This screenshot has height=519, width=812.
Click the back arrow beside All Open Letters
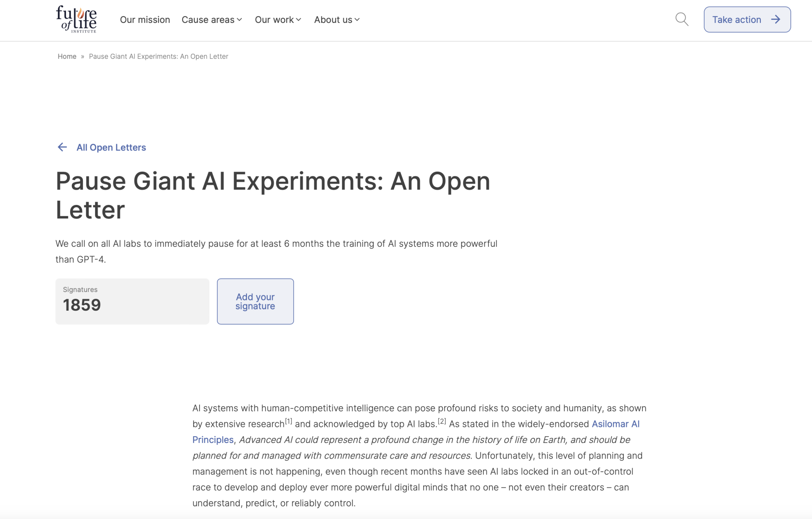click(x=62, y=147)
